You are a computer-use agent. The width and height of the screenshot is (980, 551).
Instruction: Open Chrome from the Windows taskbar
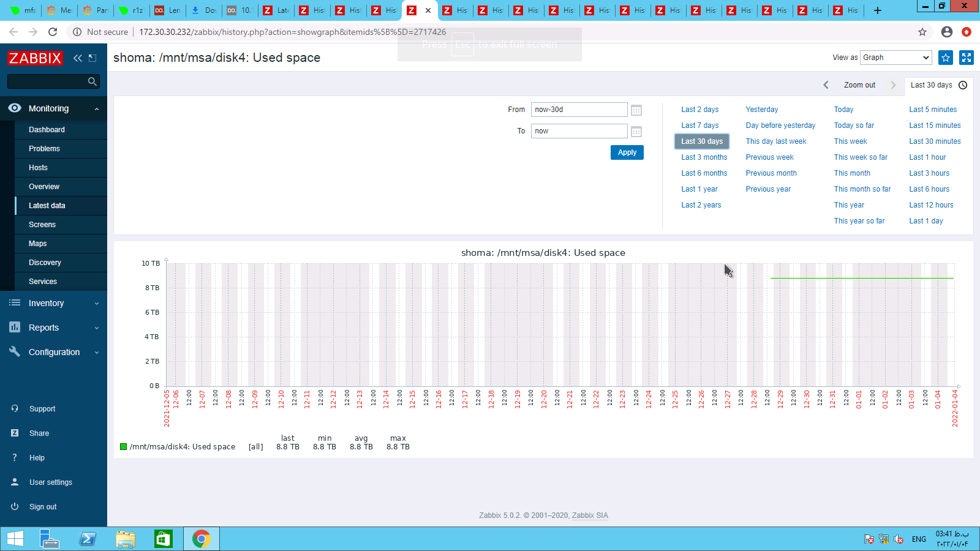(x=201, y=539)
